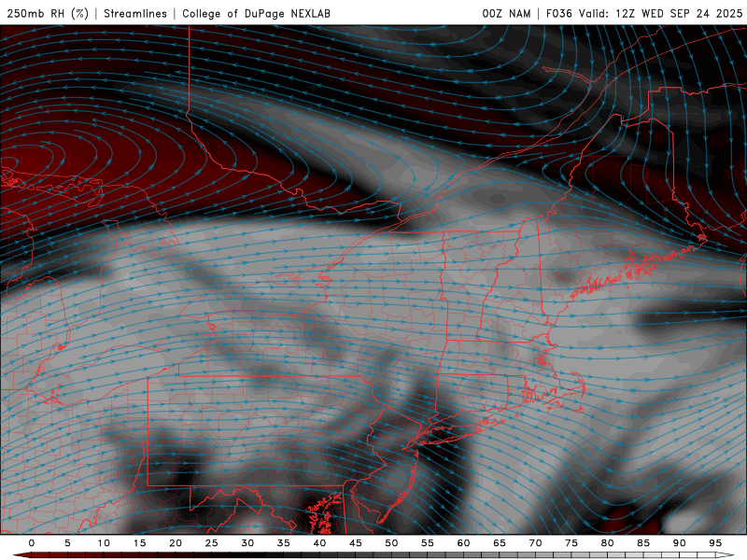Click the "Valid: 12Z WED SEP 24 2025" text
The height and width of the screenshot is (560, 747).
coord(660,13)
